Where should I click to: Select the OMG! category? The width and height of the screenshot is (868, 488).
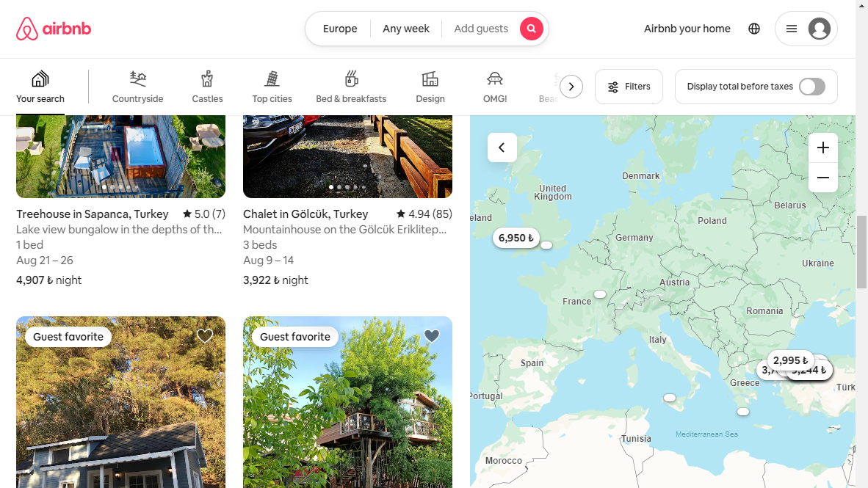[x=495, y=87]
